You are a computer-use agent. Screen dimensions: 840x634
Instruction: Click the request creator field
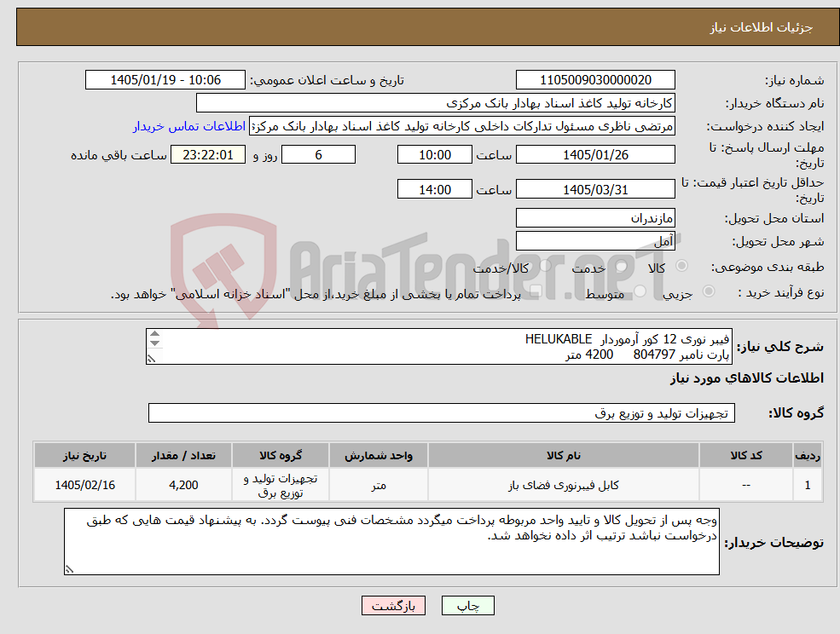[x=461, y=126]
